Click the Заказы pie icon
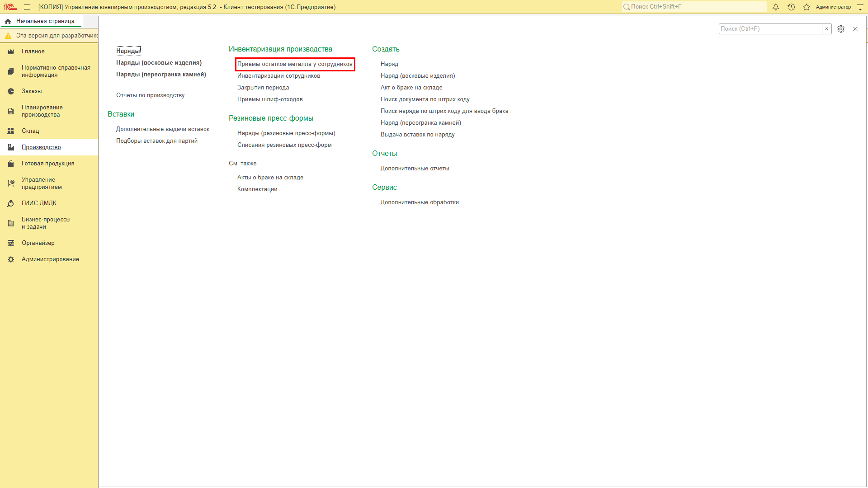This screenshot has width=868, height=488. (x=11, y=91)
